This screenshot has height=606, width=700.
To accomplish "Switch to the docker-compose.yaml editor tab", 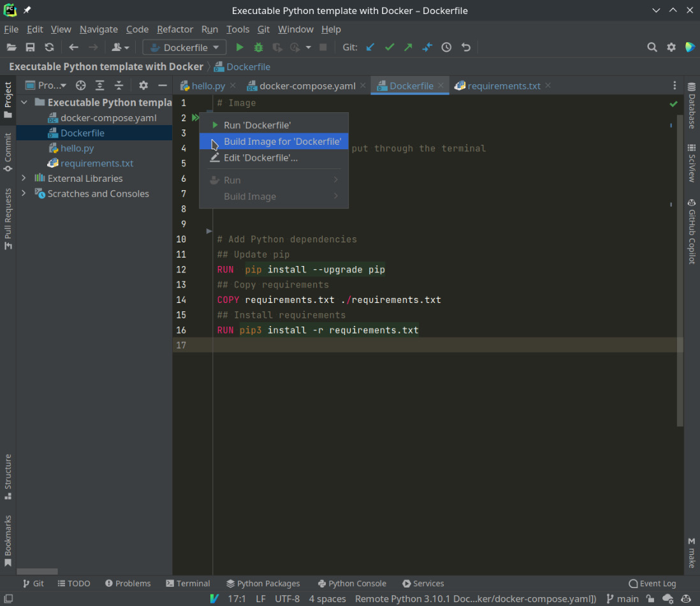I will point(307,85).
